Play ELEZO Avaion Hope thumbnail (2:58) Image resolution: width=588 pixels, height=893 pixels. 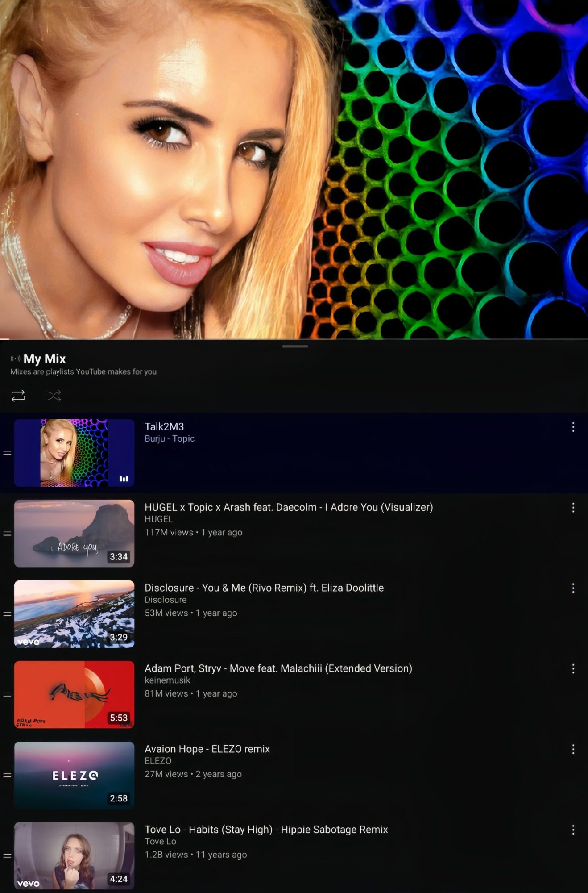pos(74,775)
